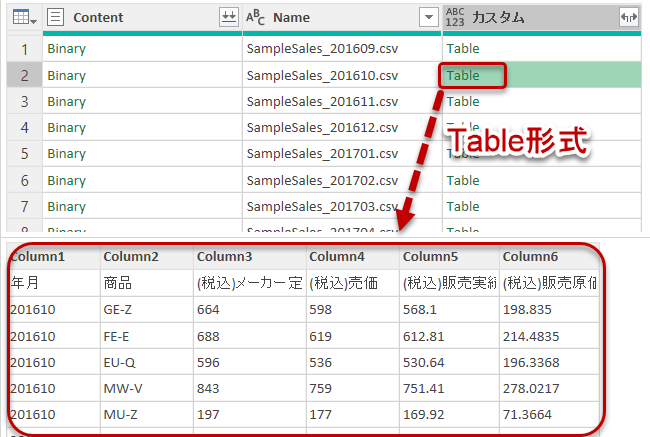This screenshot has height=437, width=650.
Task: Click Table link in row 7
Action: click(x=463, y=206)
